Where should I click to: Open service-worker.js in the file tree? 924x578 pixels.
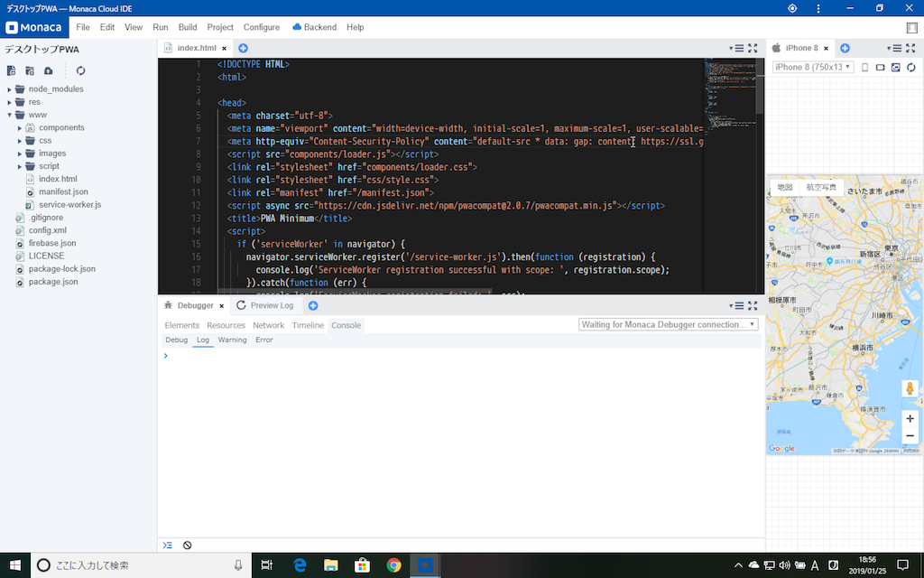coord(69,205)
